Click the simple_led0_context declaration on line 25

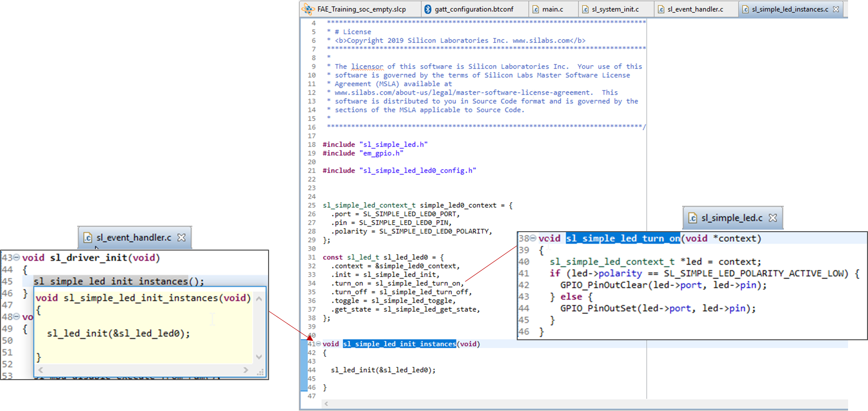click(x=418, y=205)
